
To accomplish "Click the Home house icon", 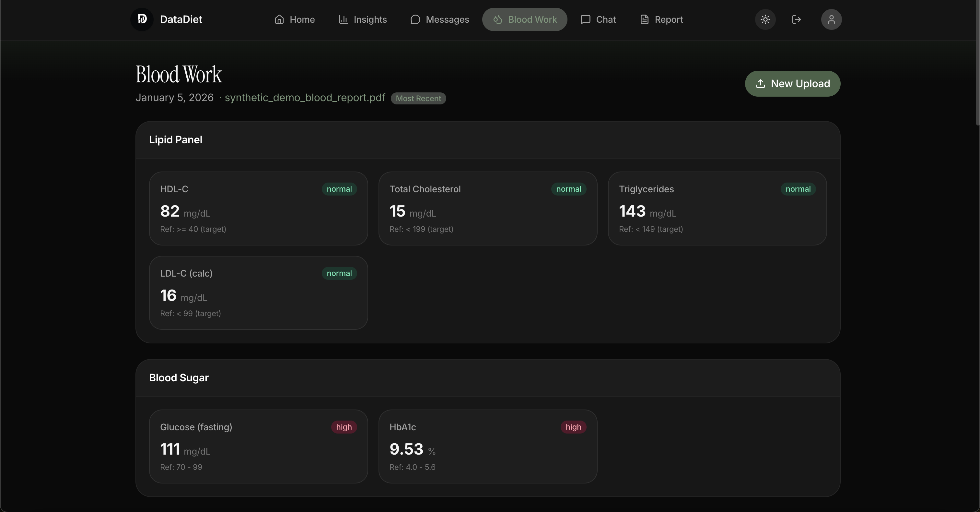I will click(279, 19).
